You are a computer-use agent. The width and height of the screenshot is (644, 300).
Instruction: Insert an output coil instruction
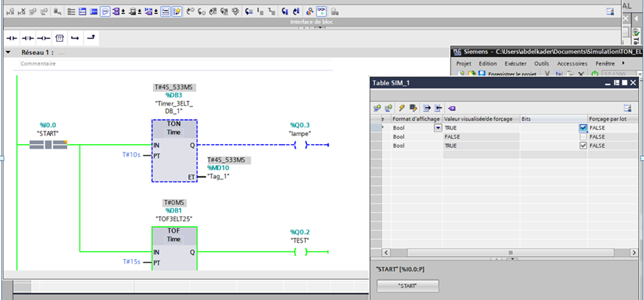[43, 38]
